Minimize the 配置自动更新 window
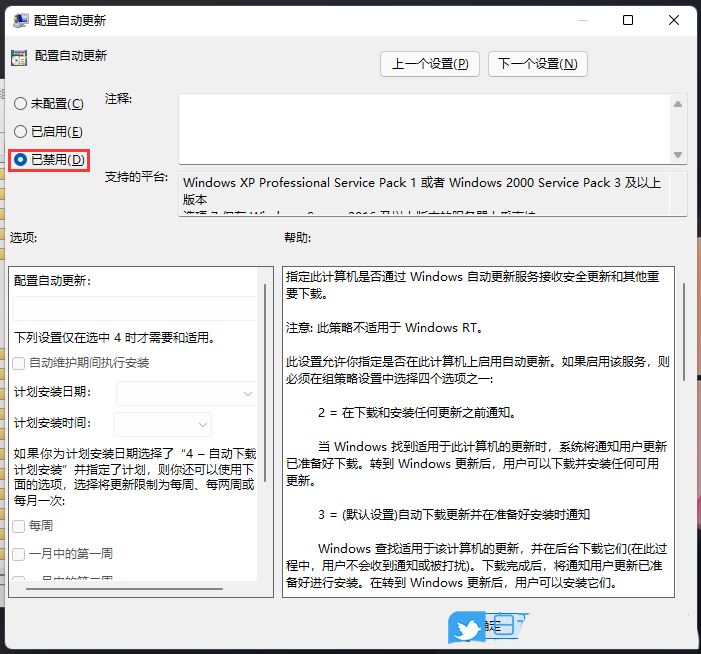Viewport: 701px width, 654px height. point(583,20)
